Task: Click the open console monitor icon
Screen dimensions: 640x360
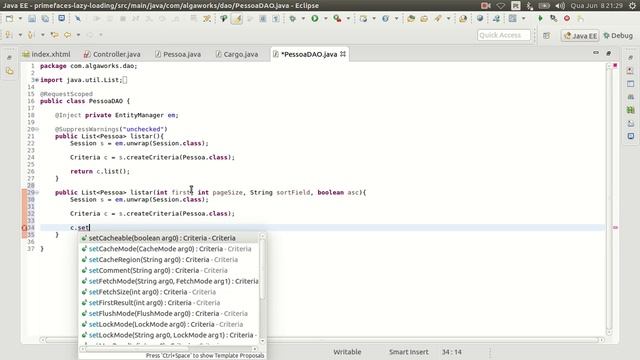Action: point(62,18)
